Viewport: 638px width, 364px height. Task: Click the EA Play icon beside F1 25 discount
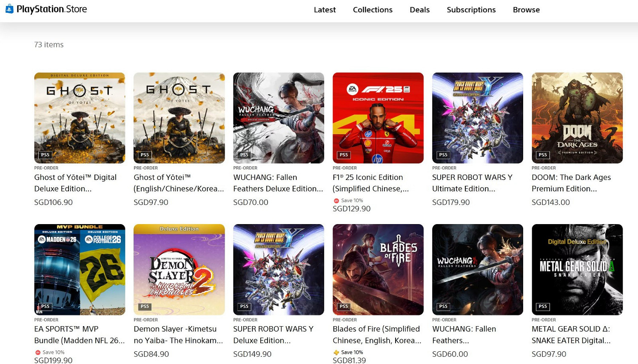click(x=336, y=201)
